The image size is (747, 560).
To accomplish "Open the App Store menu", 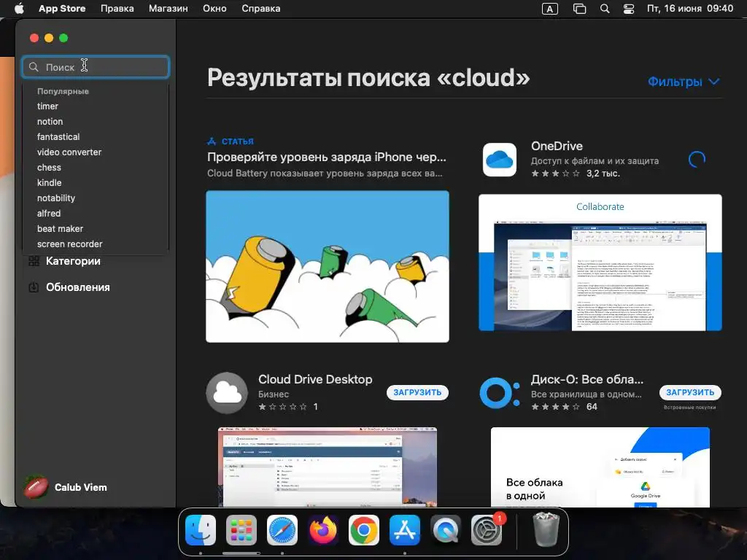I will tap(62, 9).
